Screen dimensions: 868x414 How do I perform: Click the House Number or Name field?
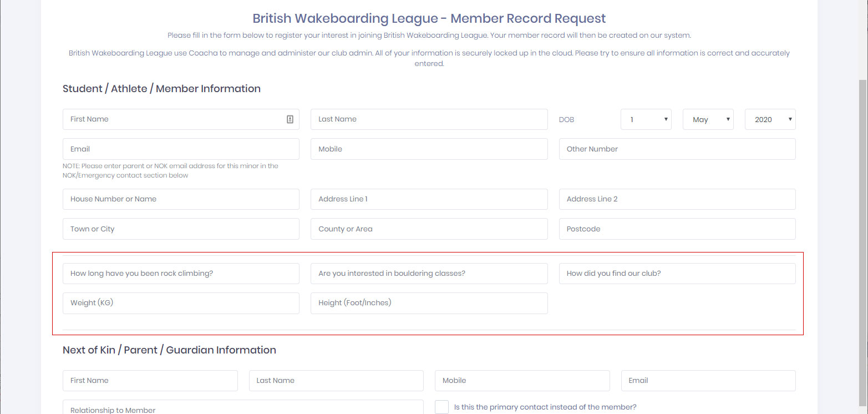(x=181, y=199)
